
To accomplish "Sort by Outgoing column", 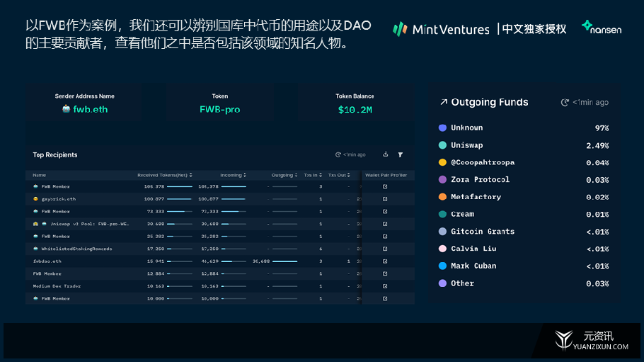I will coord(284,175).
